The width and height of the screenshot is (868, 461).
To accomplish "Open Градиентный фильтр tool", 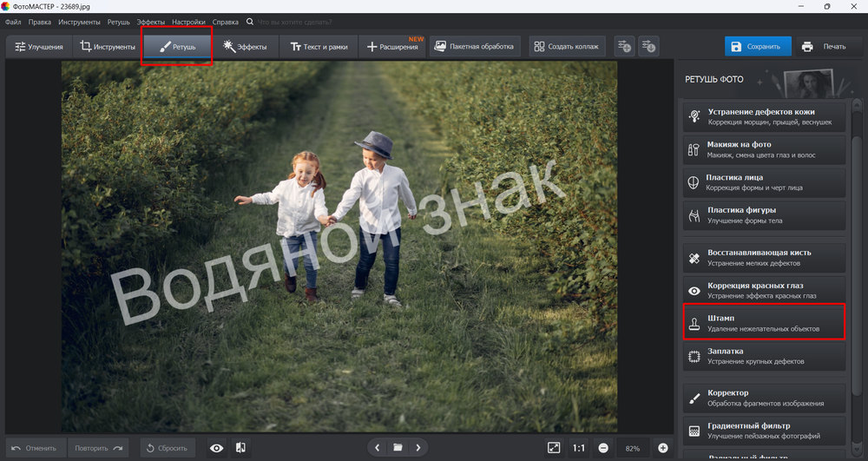I will 764,431.
